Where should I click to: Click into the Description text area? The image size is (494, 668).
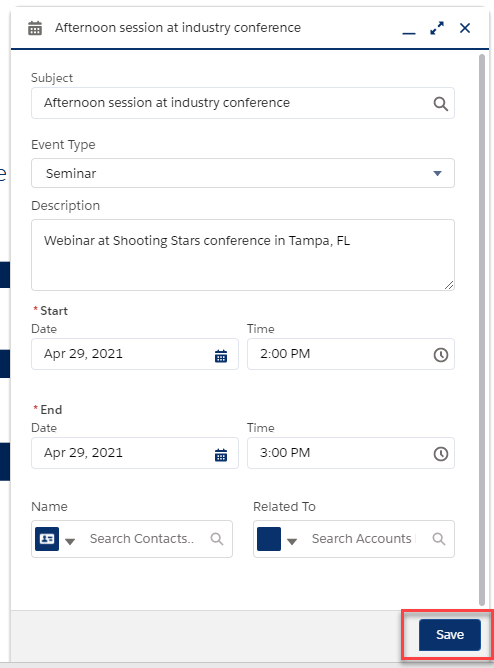243,255
